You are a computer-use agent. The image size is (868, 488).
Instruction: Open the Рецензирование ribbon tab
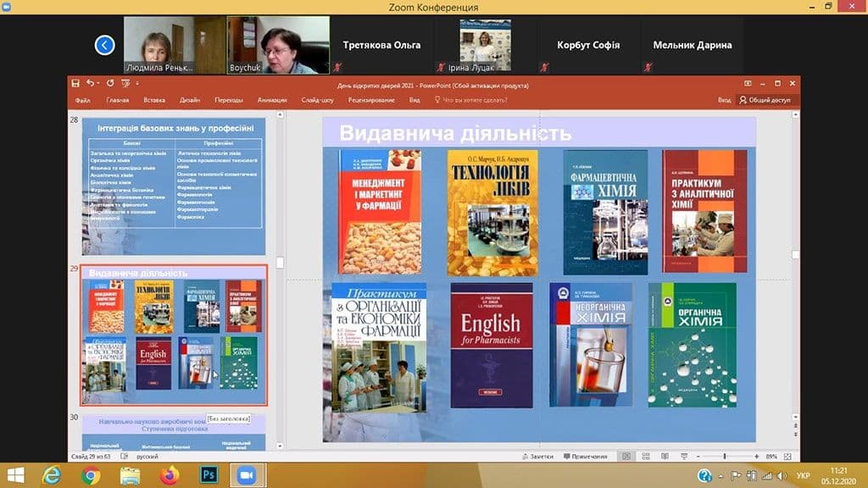[371, 100]
